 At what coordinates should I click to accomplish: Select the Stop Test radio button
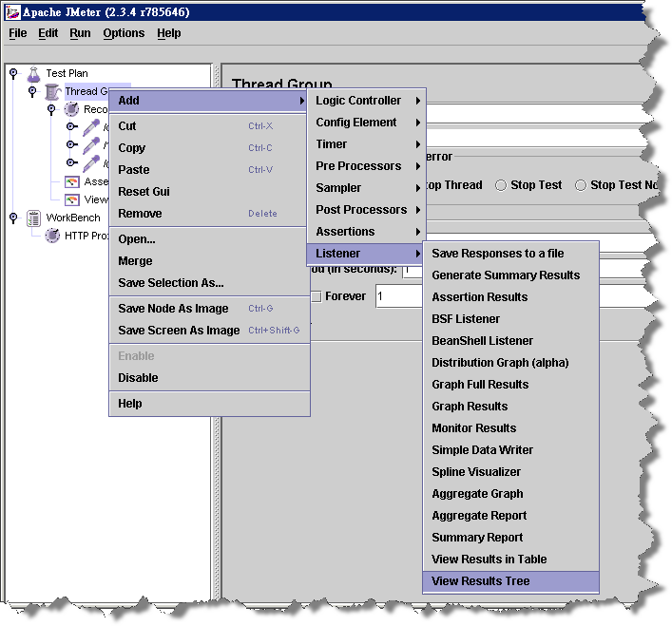[x=501, y=185]
